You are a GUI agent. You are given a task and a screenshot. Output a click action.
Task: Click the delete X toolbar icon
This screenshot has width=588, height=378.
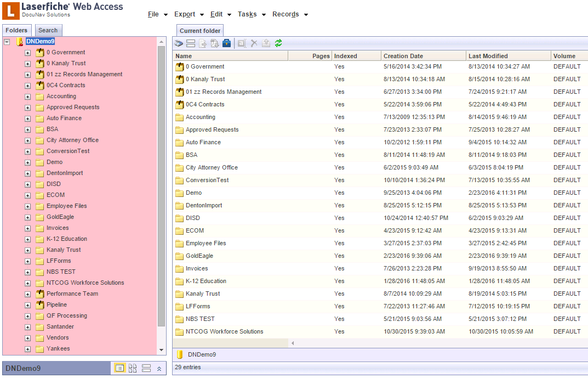254,43
